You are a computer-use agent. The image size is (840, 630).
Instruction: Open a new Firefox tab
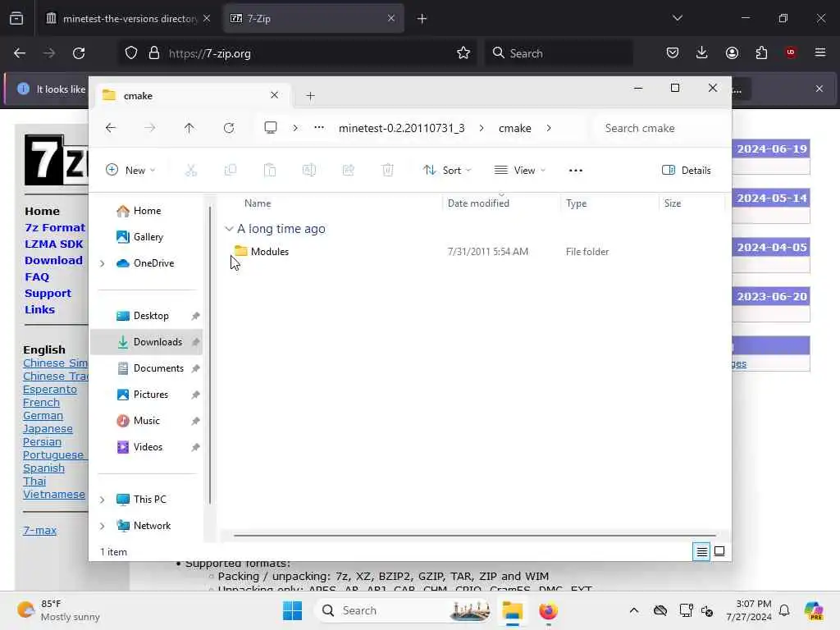pyautogui.click(x=422, y=19)
